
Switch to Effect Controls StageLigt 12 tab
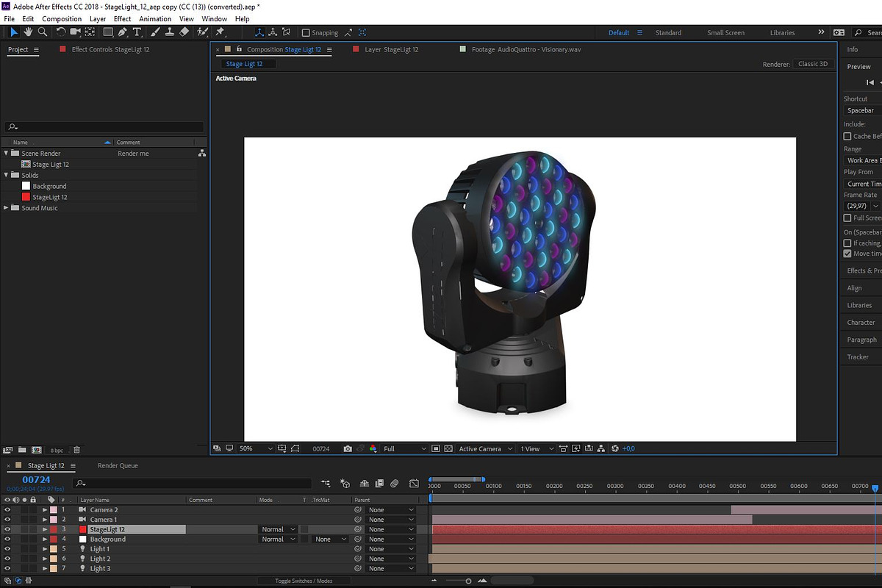point(110,49)
